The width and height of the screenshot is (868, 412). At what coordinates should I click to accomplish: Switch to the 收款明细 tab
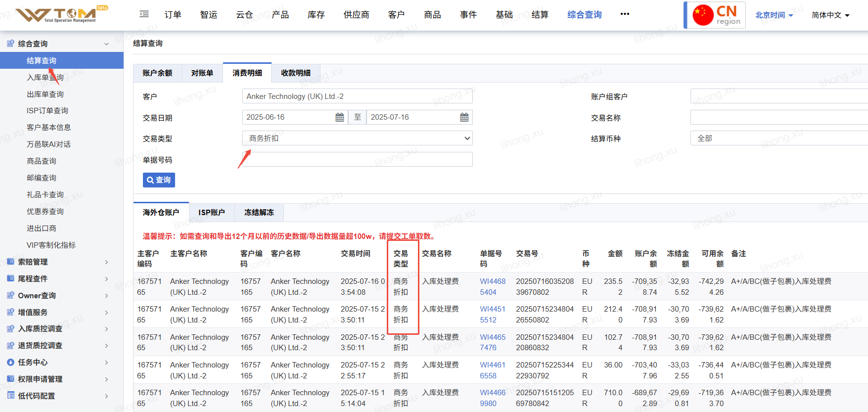(x=296, y=73)
